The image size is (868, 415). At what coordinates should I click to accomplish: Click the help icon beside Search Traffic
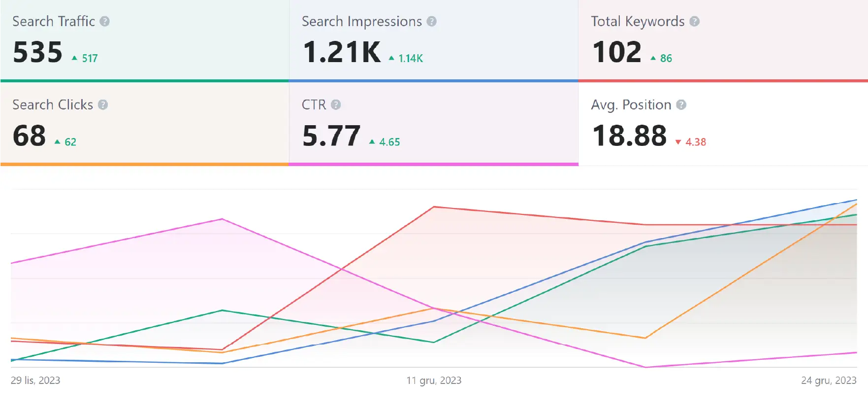104,22
